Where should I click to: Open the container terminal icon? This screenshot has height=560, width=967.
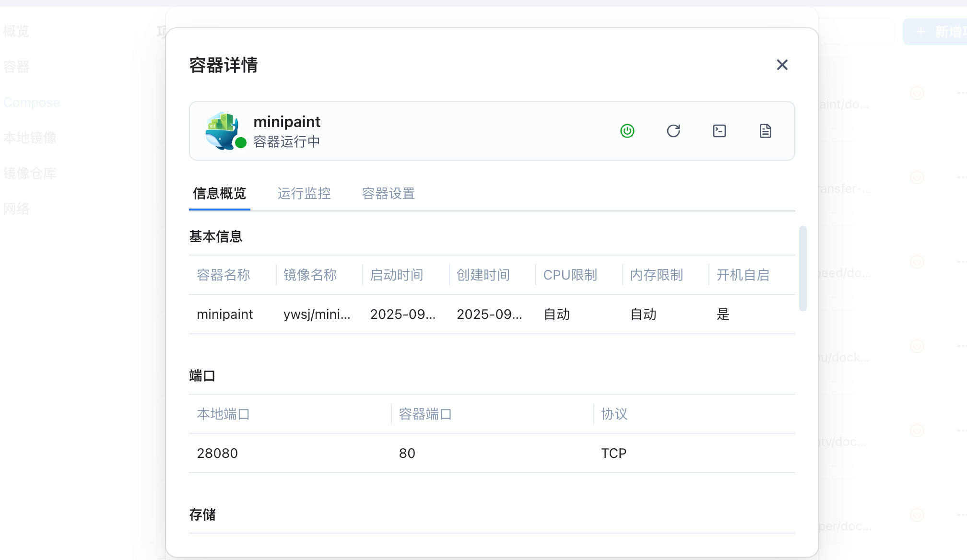pos(719,131)
